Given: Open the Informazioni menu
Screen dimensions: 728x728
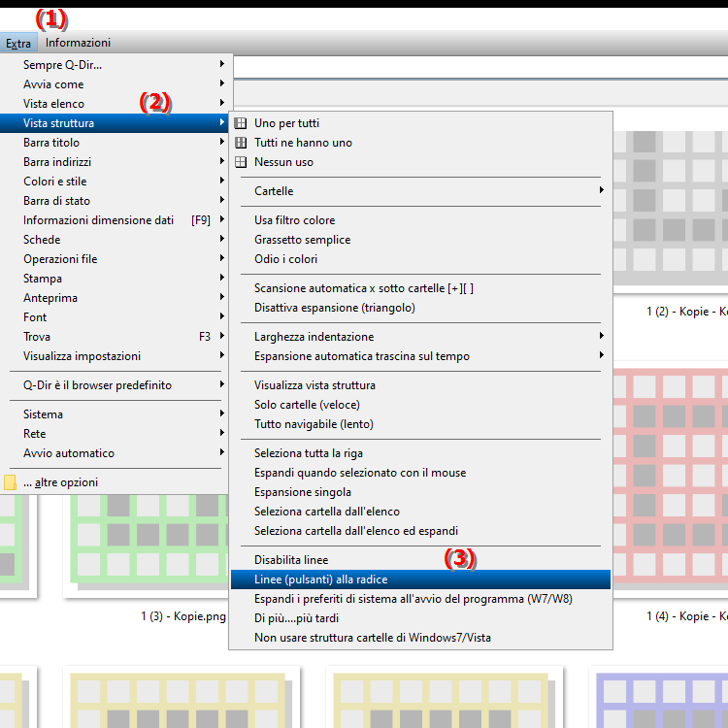Looking at the screenshot, I should (x=78, y=43).
